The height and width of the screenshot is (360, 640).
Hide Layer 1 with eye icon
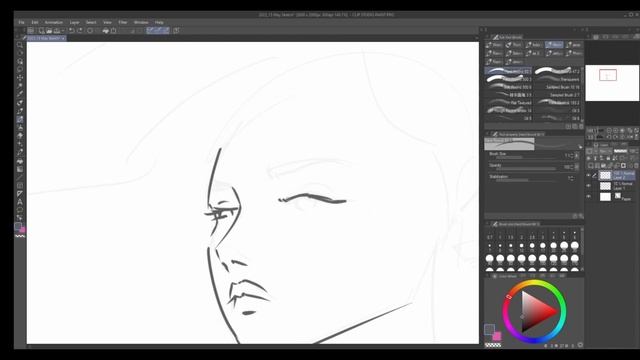(x=589, y=186)
